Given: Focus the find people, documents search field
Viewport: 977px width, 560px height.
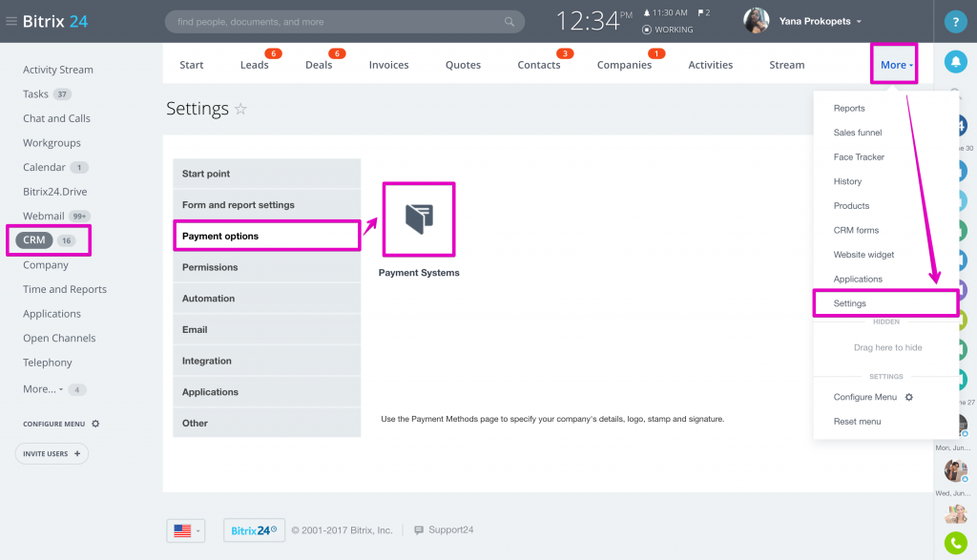Looking at the screenshot, I should click(x=344, y=22).
